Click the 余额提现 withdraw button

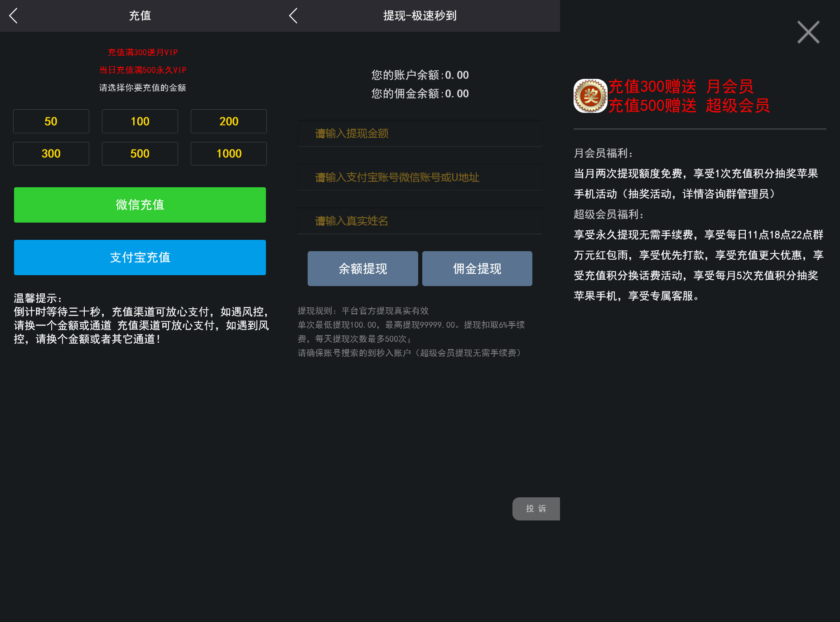tap(362, 268)
